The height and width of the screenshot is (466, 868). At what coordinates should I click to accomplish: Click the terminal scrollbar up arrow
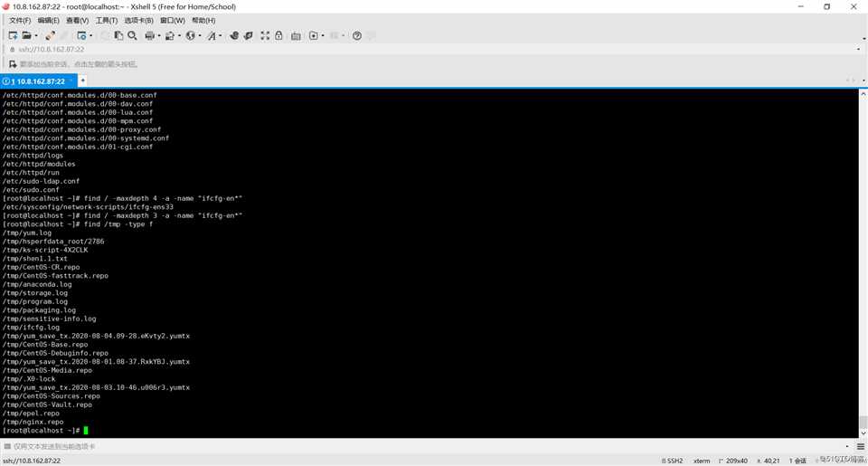(x=863, y=95)
